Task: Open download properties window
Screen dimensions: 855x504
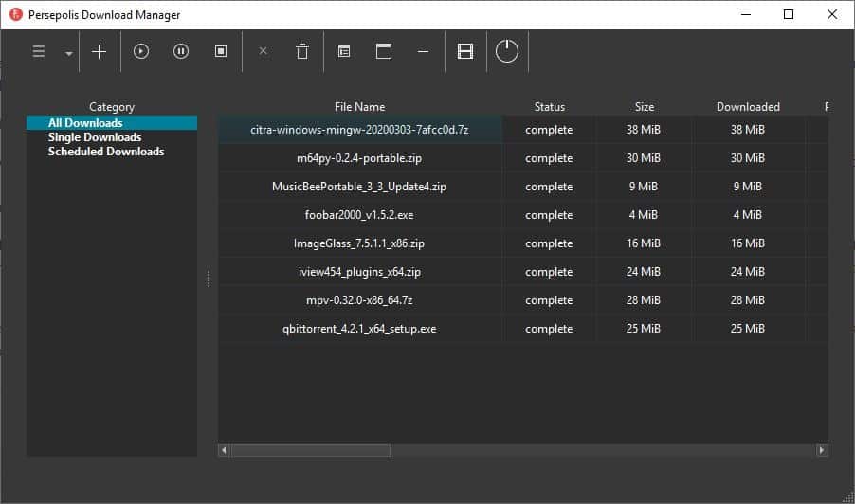Action: [344, 52]
